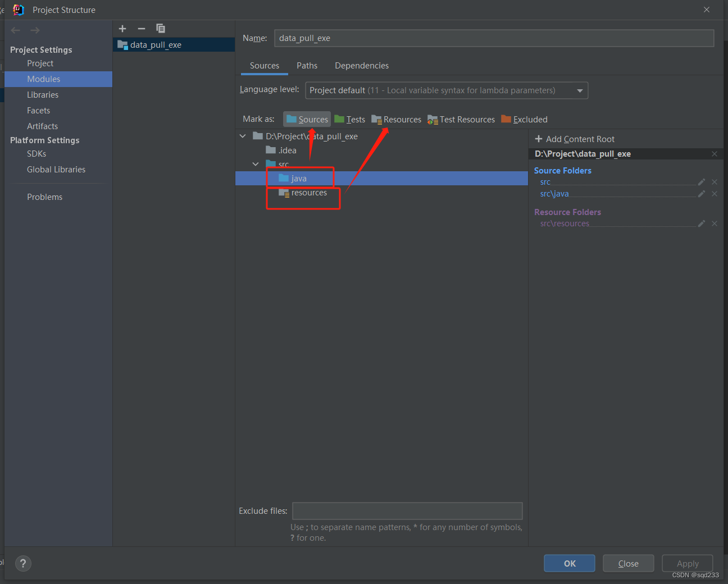Image resolution: width=728 pixels, height=584 pixels.
Task: Click the src link under Source Folders
Action: (545, 182)
